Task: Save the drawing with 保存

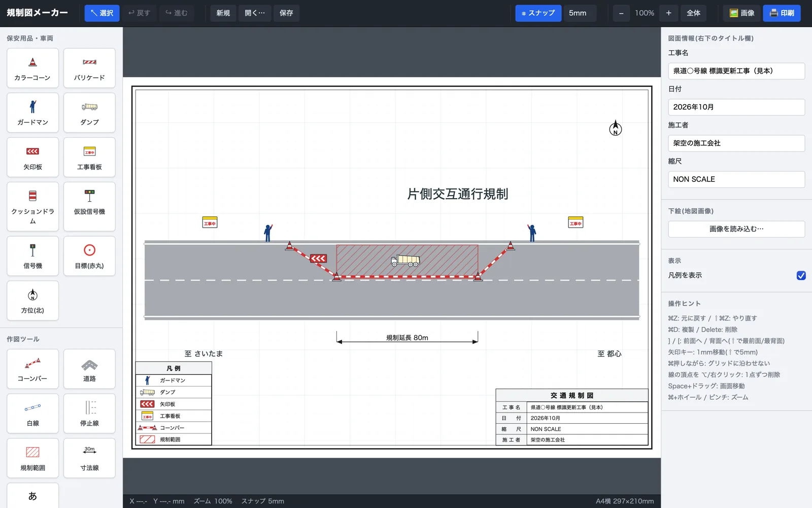Action: (x=286, y=13)
